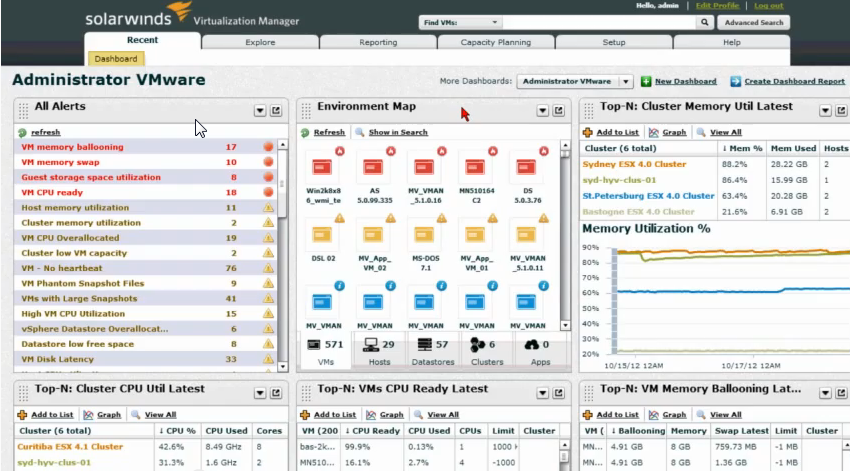Show the 6 Clusters in map

click(x=486, y=351)
